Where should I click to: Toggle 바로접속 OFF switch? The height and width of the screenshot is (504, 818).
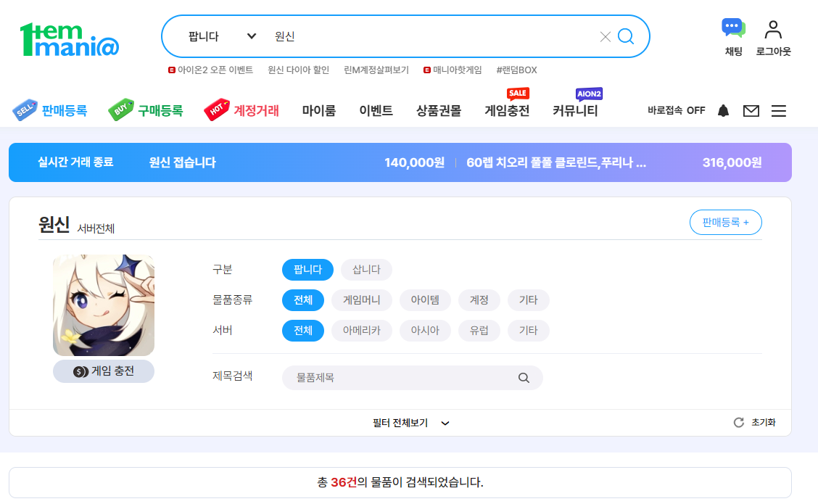pos(676,111)
